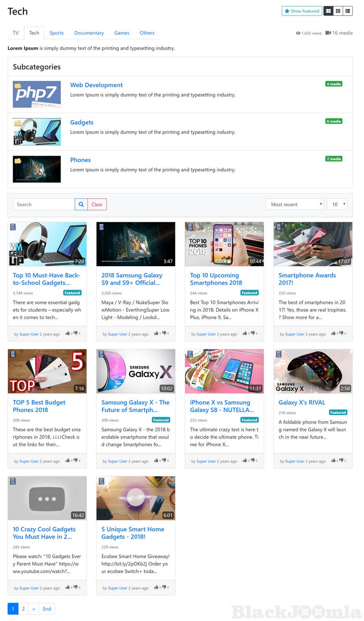The image size is (364, 621).
Task: Switch to list view icon
Action: point(348,11)
